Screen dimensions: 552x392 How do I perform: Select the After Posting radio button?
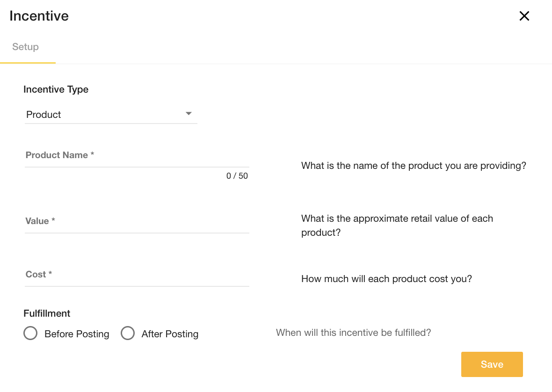pos(128,333)
